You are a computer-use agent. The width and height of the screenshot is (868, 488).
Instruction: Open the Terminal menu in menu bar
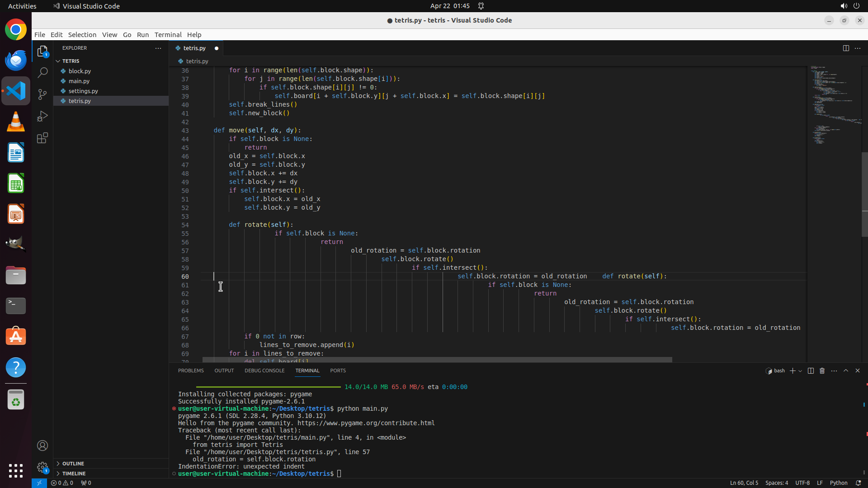click(x=168, y=35)
